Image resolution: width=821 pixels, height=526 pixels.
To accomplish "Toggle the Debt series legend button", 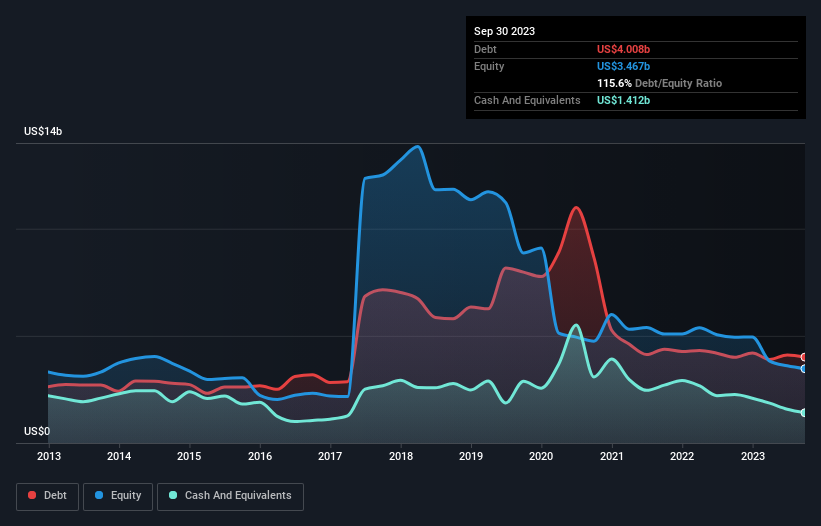I will pos(47,496).
